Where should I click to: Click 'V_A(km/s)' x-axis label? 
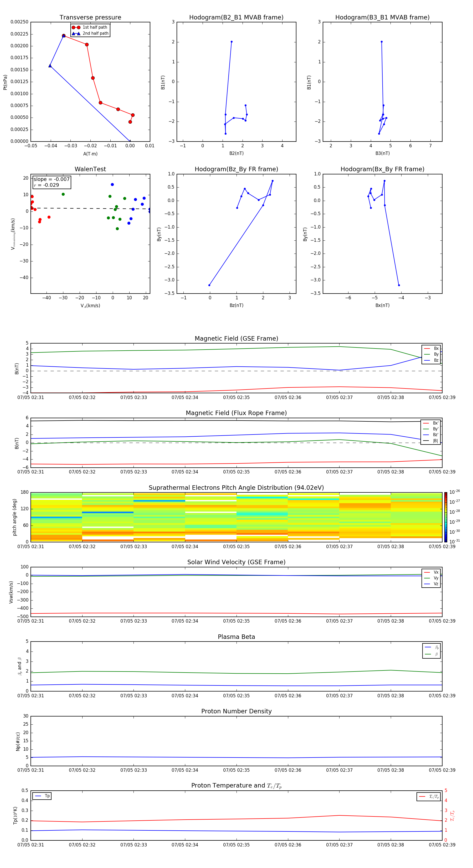click(90, 306)
